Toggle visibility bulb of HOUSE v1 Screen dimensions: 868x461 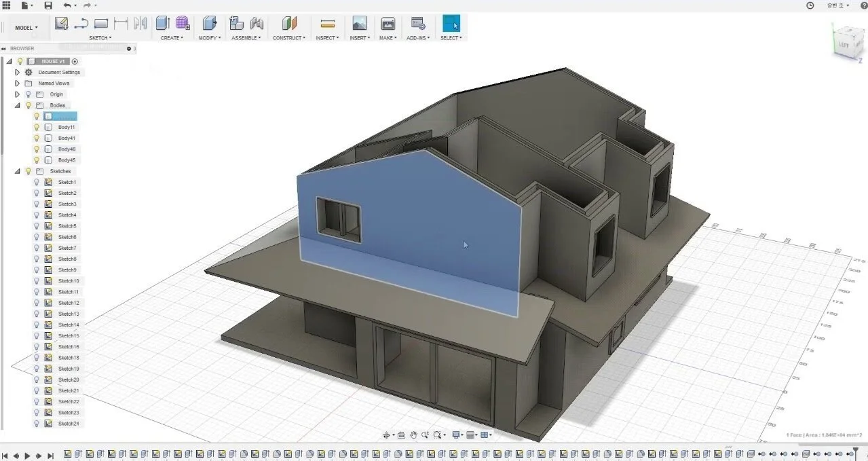(20, 61)
